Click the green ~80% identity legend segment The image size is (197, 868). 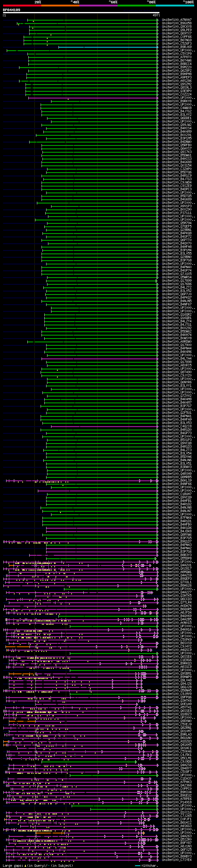[137, 6]
